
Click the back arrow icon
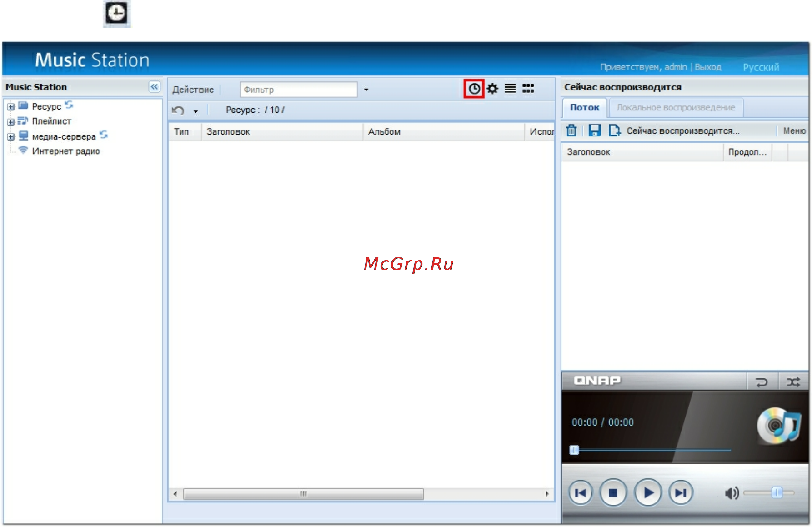click(178, 110)
